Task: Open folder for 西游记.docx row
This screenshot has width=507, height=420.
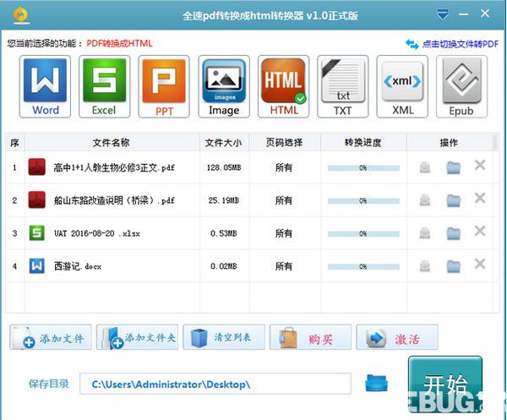Action: pyautogui.click(x=453, y=266)
